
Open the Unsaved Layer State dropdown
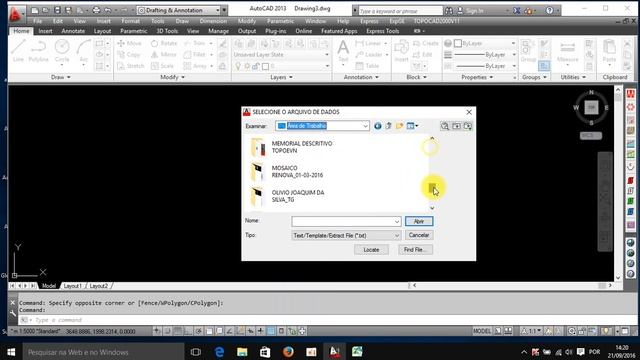tap(327, 55)
